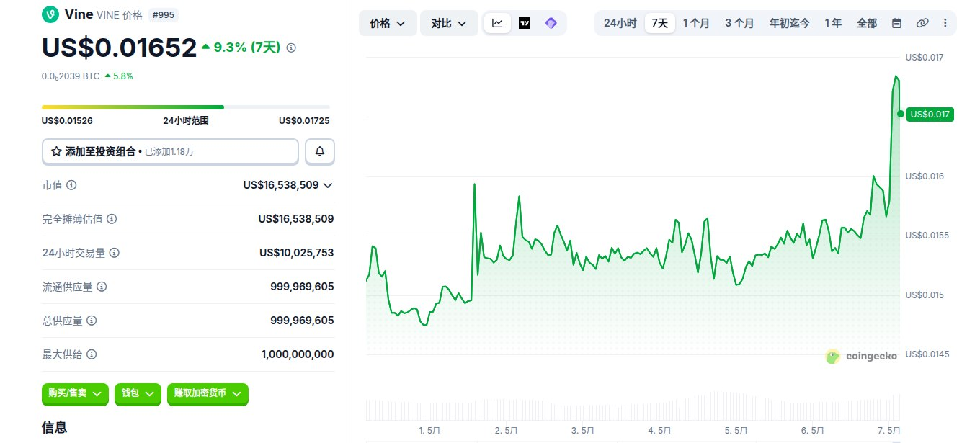Click the green US$0.017 current price tag
This screenshot has width=980, height=443.
931,114
